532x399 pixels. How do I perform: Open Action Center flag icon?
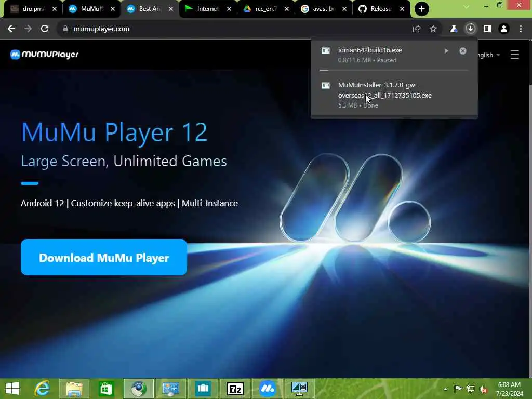458,389
